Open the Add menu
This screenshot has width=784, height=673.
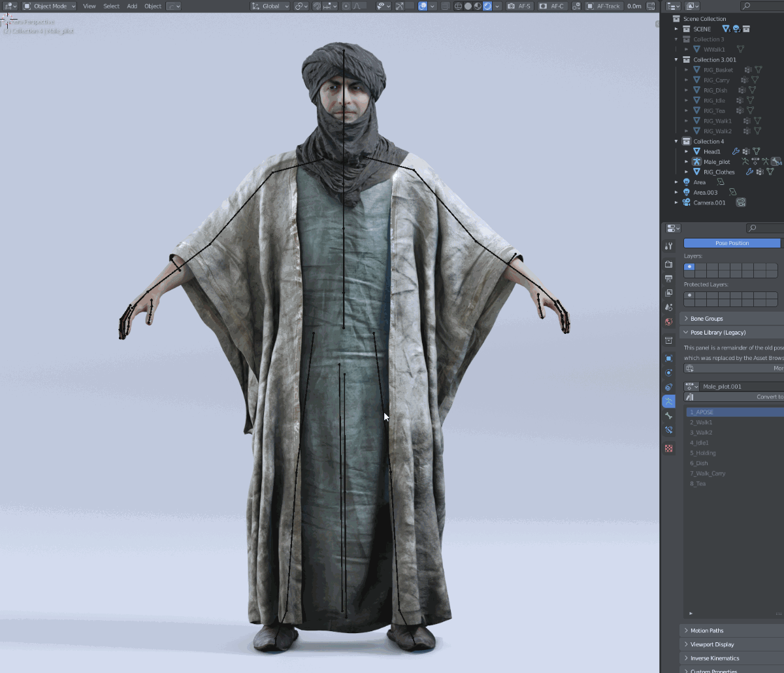132,6
